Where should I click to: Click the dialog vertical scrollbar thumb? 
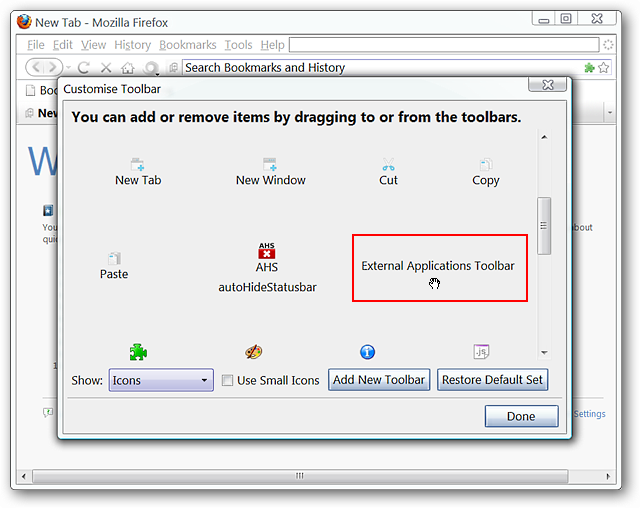544,226
